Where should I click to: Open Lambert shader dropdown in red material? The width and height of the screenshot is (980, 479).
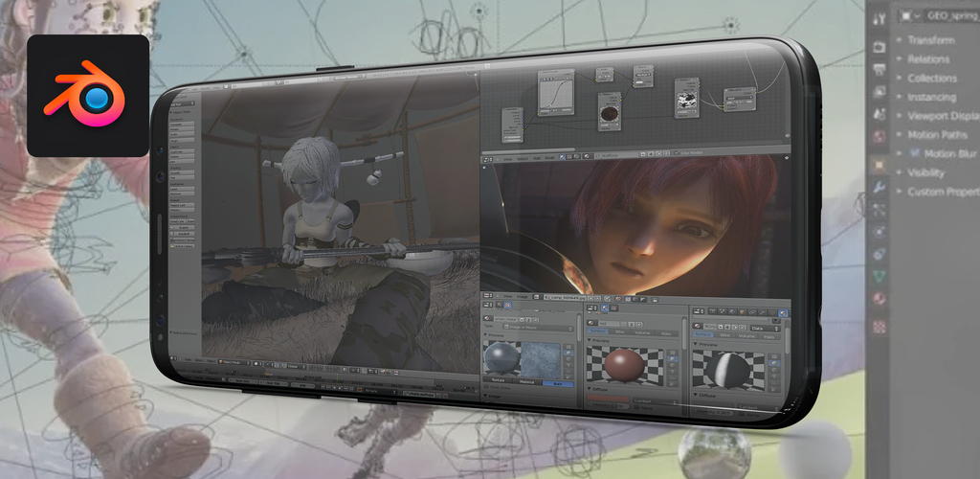pos(656,401)
